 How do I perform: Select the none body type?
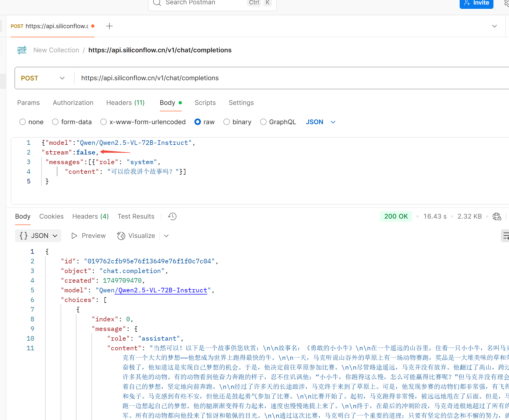[x=23, y=122]
